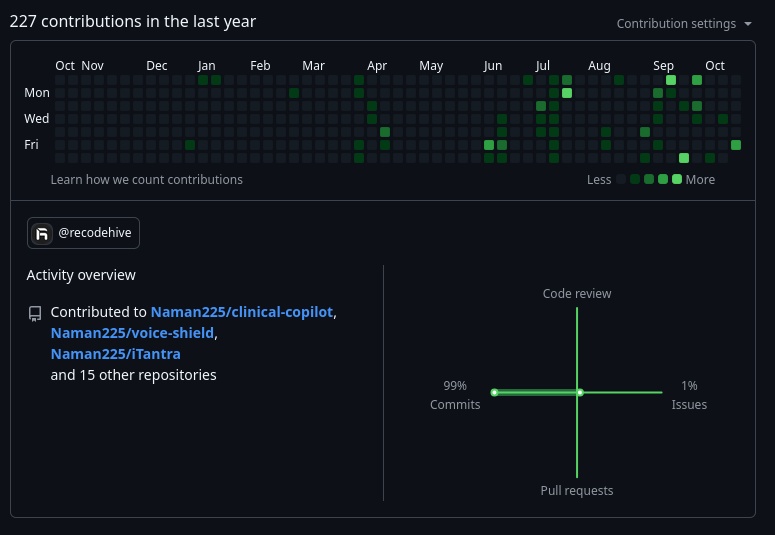Select the brightest legend swatch next to More
The image size is (775, 535).
[x=677, y=179]
